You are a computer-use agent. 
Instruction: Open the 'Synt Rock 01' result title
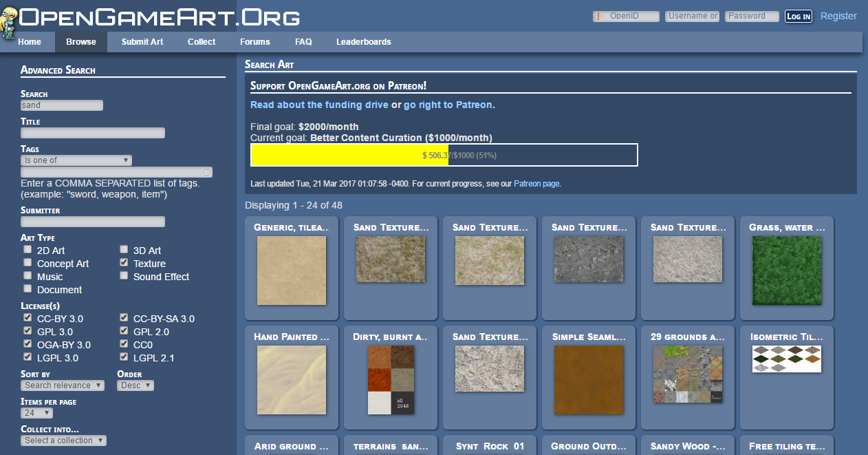(490, 446)
